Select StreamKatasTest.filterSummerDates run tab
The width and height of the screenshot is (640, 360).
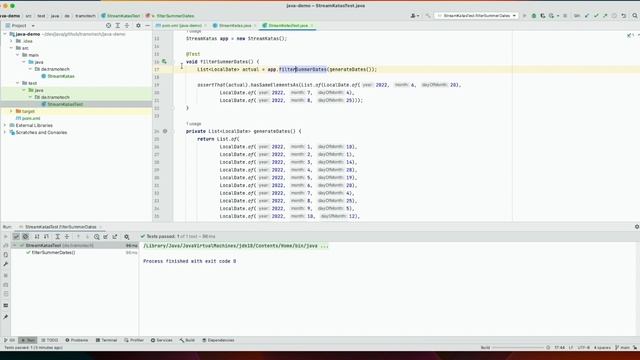click(60, 227)
